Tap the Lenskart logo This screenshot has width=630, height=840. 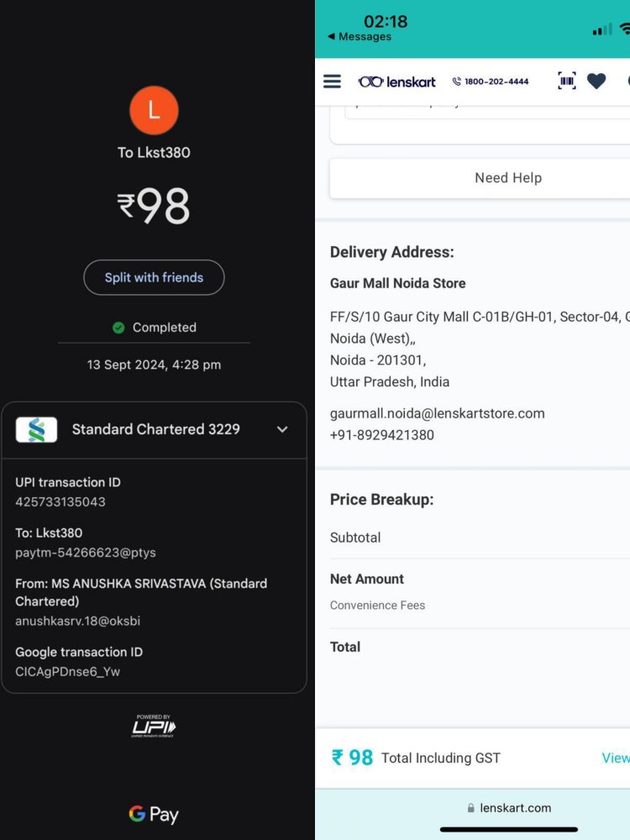[x=397, y=81]
